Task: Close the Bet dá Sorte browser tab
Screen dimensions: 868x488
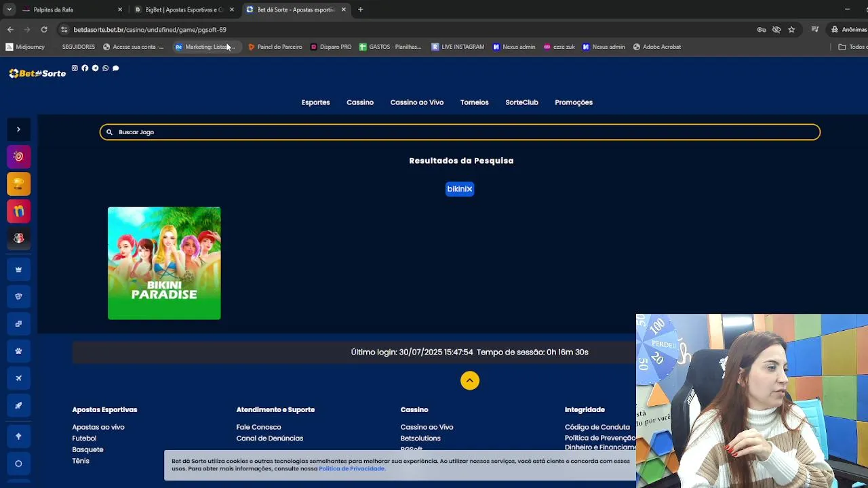Action: (x=344, y=9)
